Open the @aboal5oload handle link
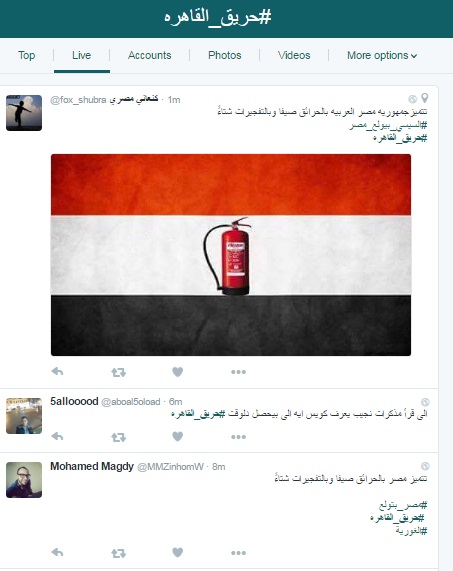Screen dimensions: 453x571 (131, 402)
